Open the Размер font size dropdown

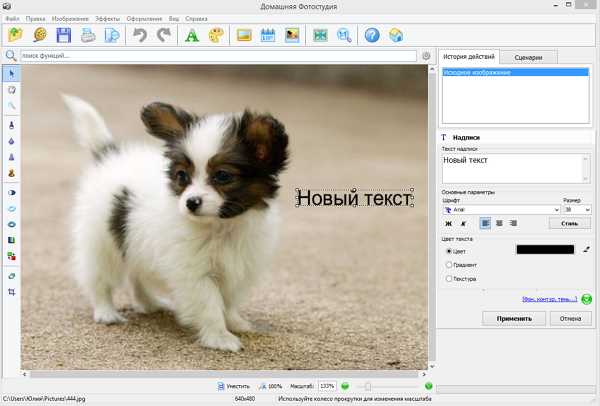pos(577,209)
